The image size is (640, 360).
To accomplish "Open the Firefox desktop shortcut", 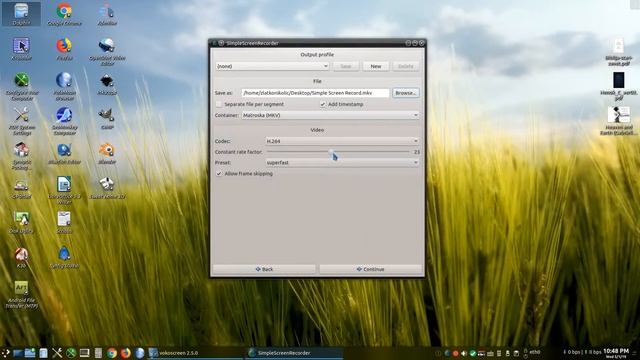I will (64, 49).
